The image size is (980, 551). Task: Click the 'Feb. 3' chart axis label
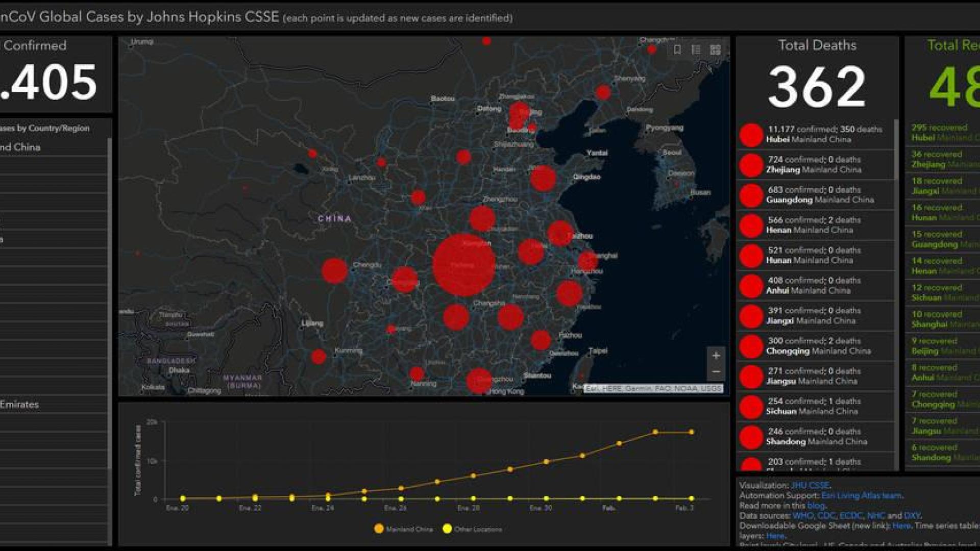pyautogui.click(x=684, y=508)
